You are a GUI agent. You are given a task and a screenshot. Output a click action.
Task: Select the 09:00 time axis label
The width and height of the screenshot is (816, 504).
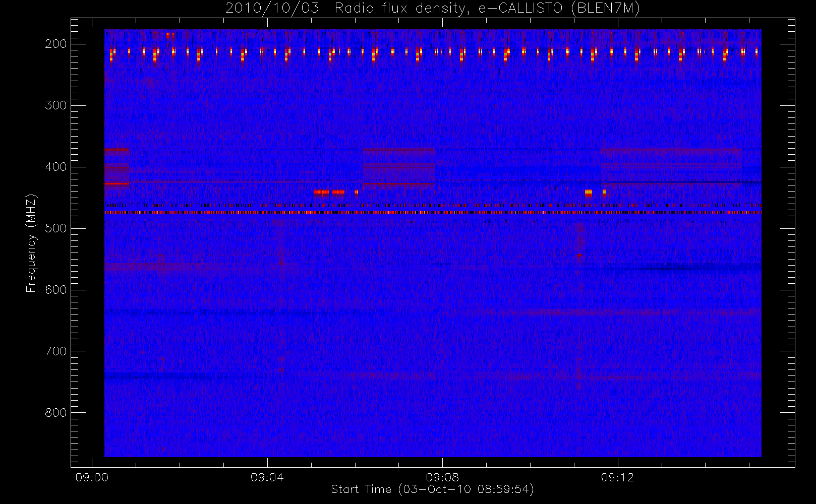pos(92,477)
